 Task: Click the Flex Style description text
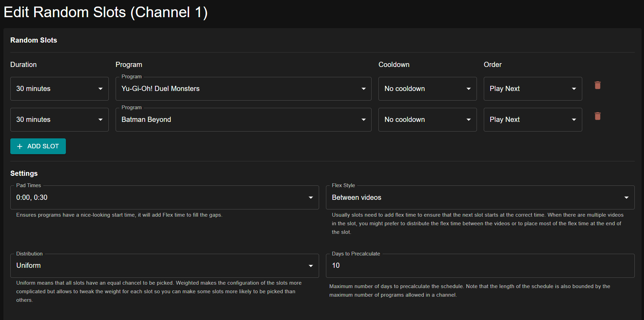point(478,224)
